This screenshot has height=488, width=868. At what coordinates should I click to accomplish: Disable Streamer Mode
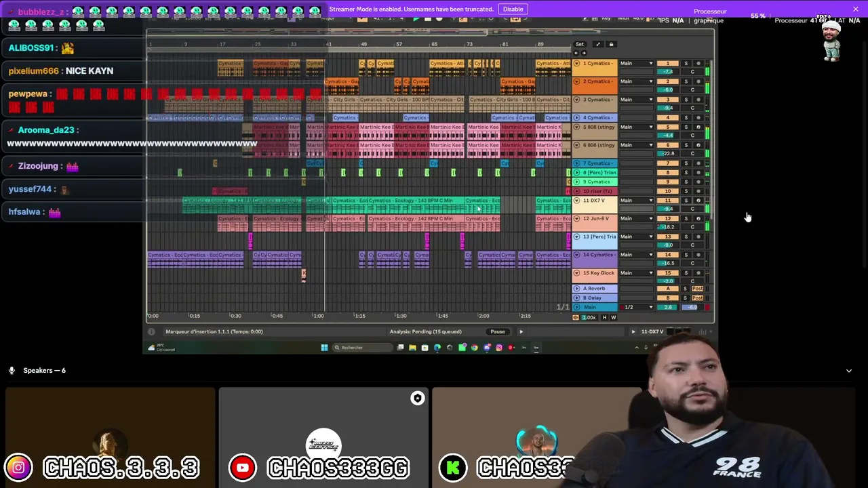pos(513,9)
